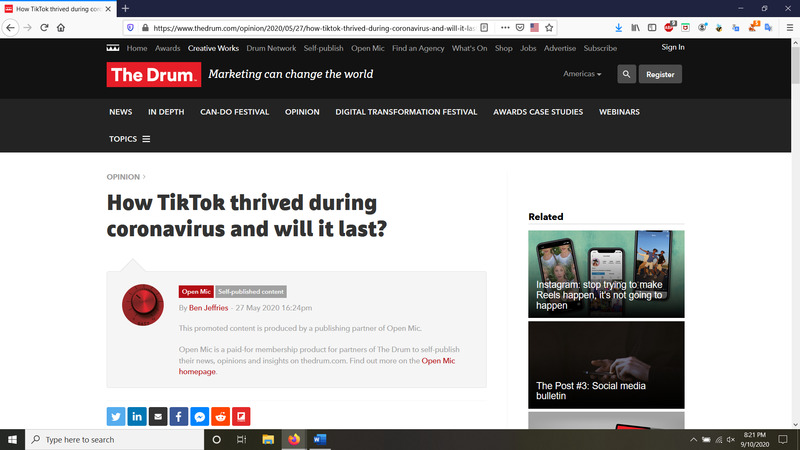Open Microsoft Word from the taskbar
The image size is (800, 450).
tap(321, 439)
